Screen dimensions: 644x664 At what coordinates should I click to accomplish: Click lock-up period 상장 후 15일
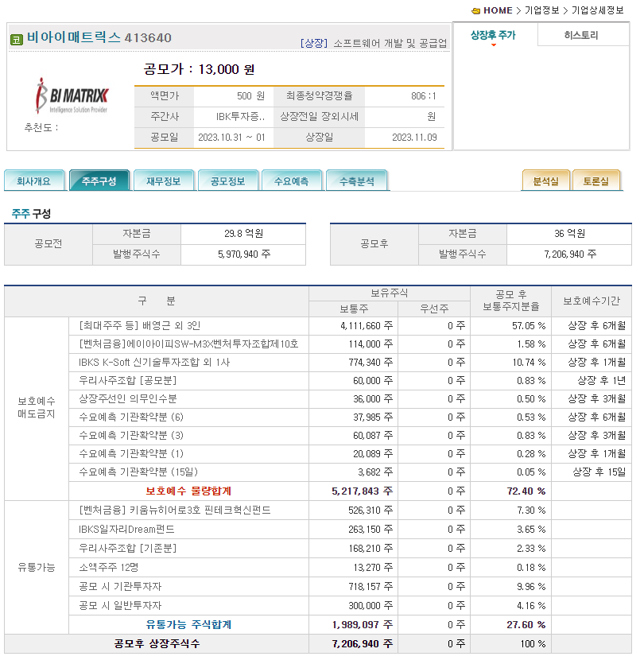tap(599, 472)
